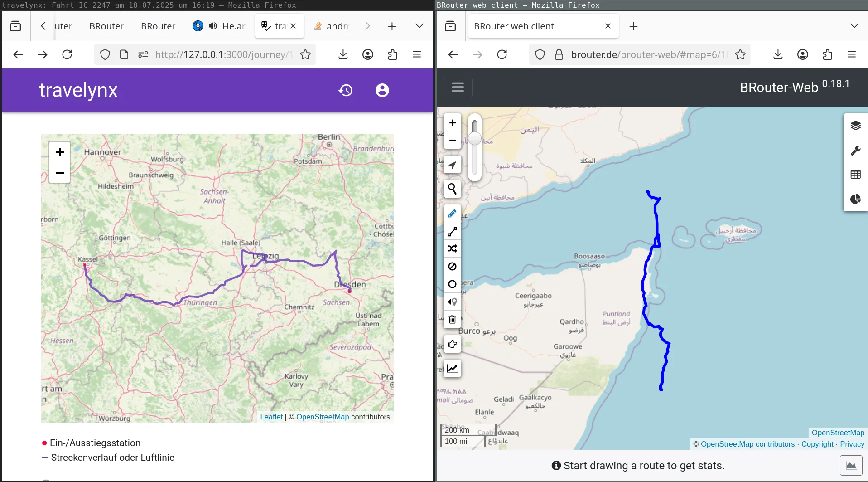Open the statistics pie chart panel
The image size is (868, 482).
(855, 200)
